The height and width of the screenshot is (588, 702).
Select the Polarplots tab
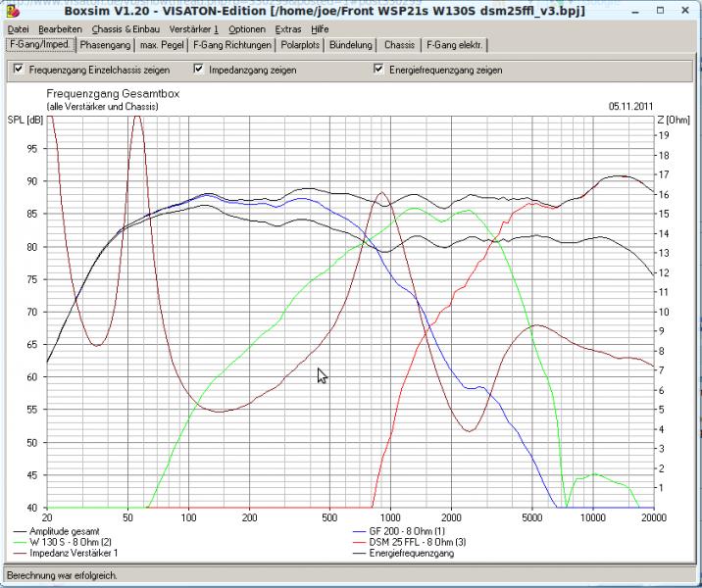(302, 45)
